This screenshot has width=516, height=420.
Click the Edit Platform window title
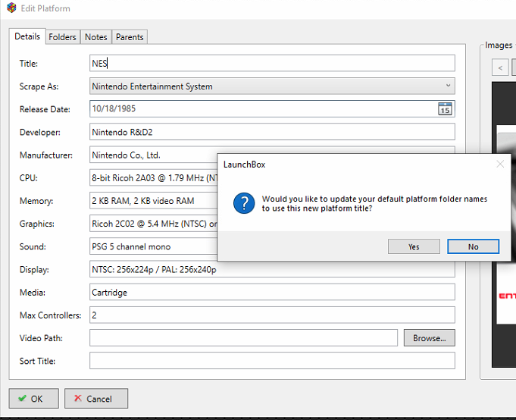click(x=45, y=8)
